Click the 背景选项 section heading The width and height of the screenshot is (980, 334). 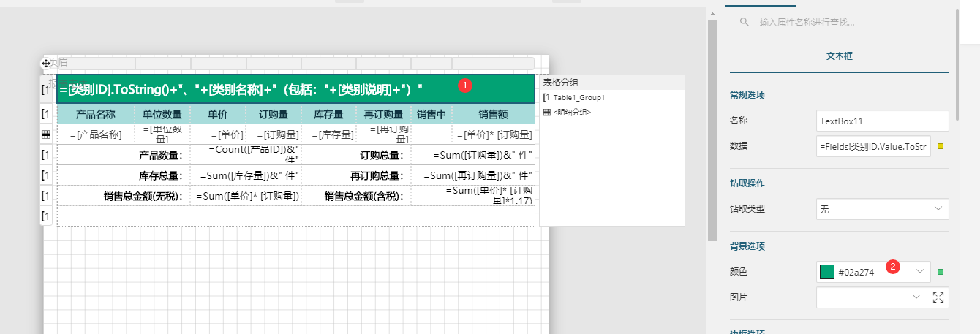(747, 246)
